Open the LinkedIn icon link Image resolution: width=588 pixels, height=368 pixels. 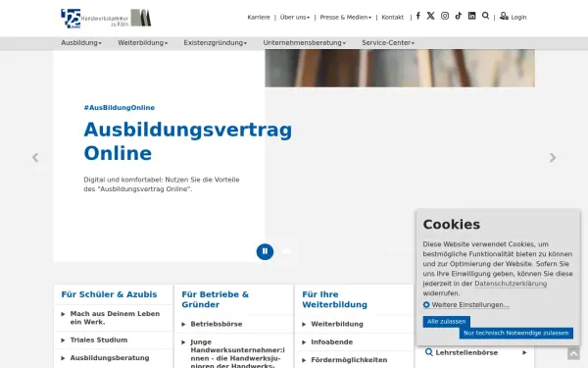(471, 16)
